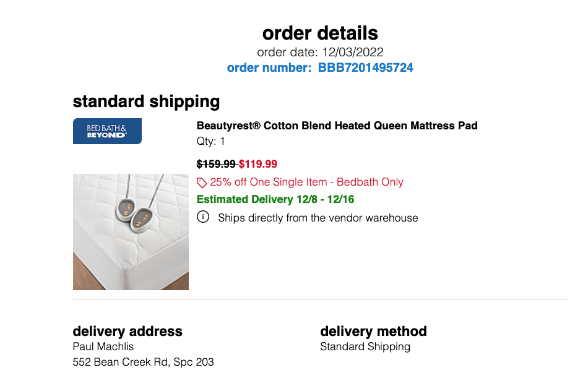This screenshot has height=370, width=588.
Task: Click the "standard shipping" section heading
Action: pyautogui.click(x=146, y=101)
